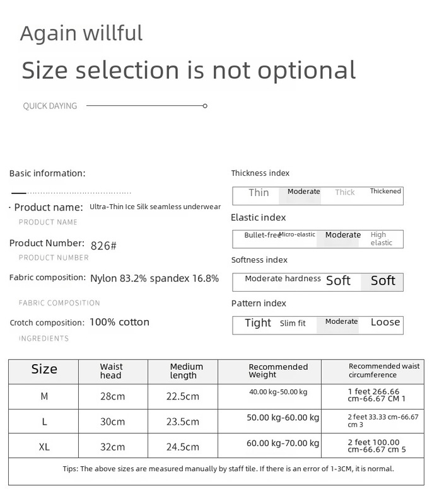Click the QUICK DAYING label
432x504 pixels.
point(50,106)
